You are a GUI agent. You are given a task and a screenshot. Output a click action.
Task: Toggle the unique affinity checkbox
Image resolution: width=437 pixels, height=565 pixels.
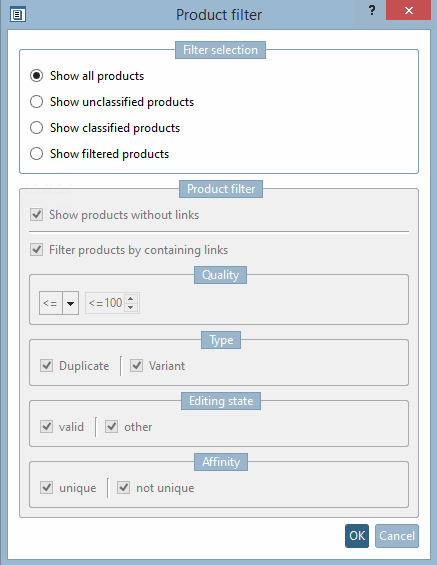coord(46,488)
